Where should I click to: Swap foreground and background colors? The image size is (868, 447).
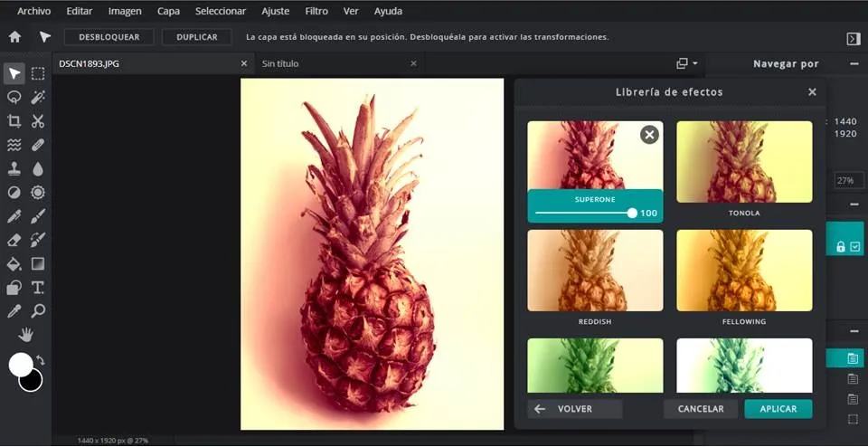pyautogui.click(x=40, y=360)
